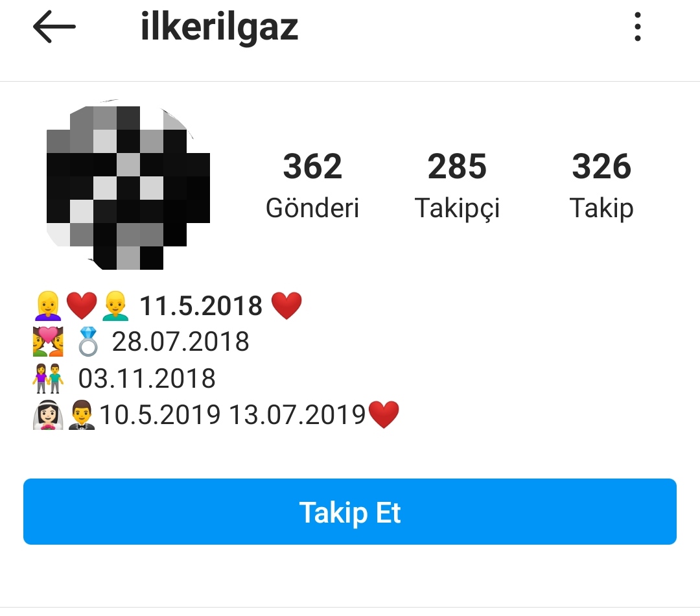This screenshot has width=700, height=616.
Task: Tap the blonde woman emoji in bio
Action: [48, 306]
